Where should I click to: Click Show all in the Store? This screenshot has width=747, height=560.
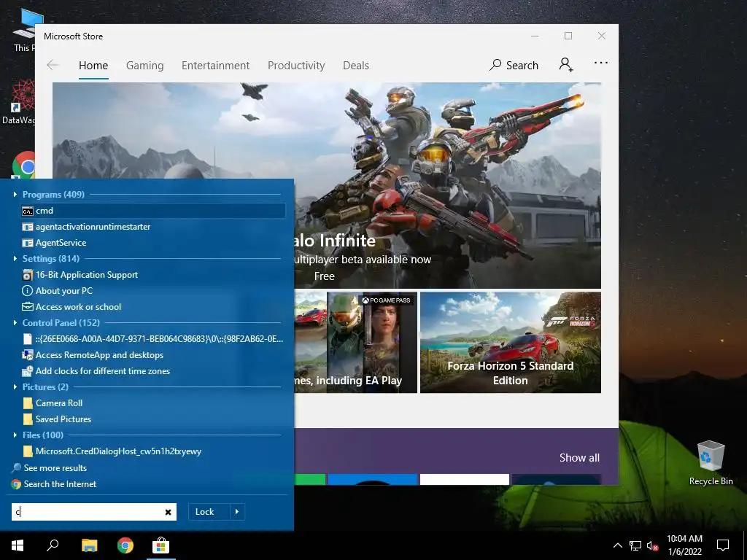[x=579, y=458]
